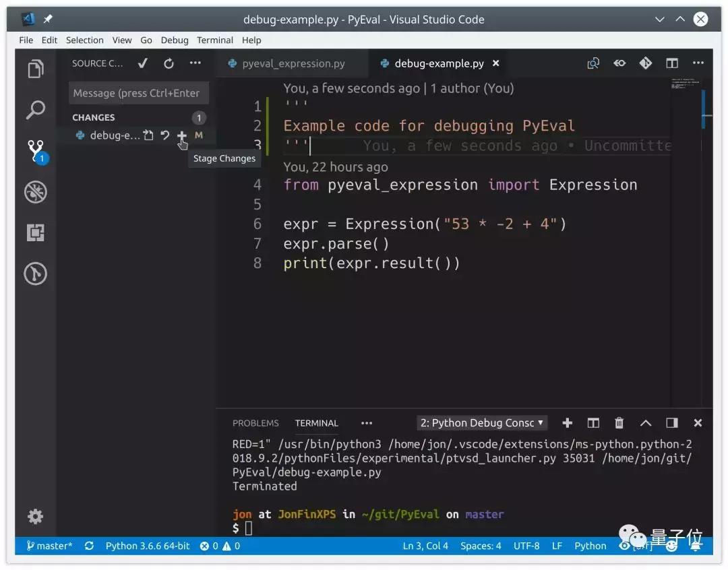Split the terminal panel
Screen dimensions: 728x570
click(x=593, y=423)
